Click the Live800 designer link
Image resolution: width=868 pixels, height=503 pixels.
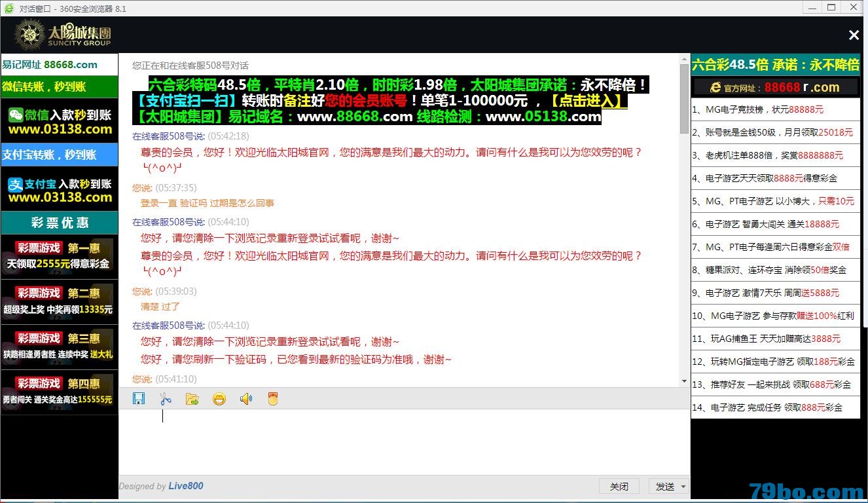pyautogui.click(x=186, y=486)
